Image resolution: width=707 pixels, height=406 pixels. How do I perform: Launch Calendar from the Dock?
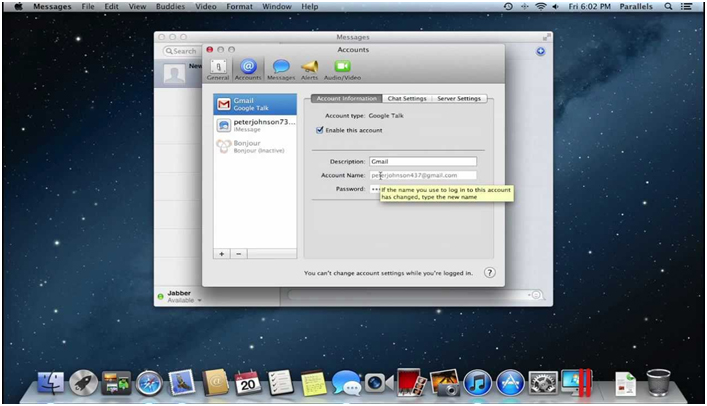coord(248,383)
